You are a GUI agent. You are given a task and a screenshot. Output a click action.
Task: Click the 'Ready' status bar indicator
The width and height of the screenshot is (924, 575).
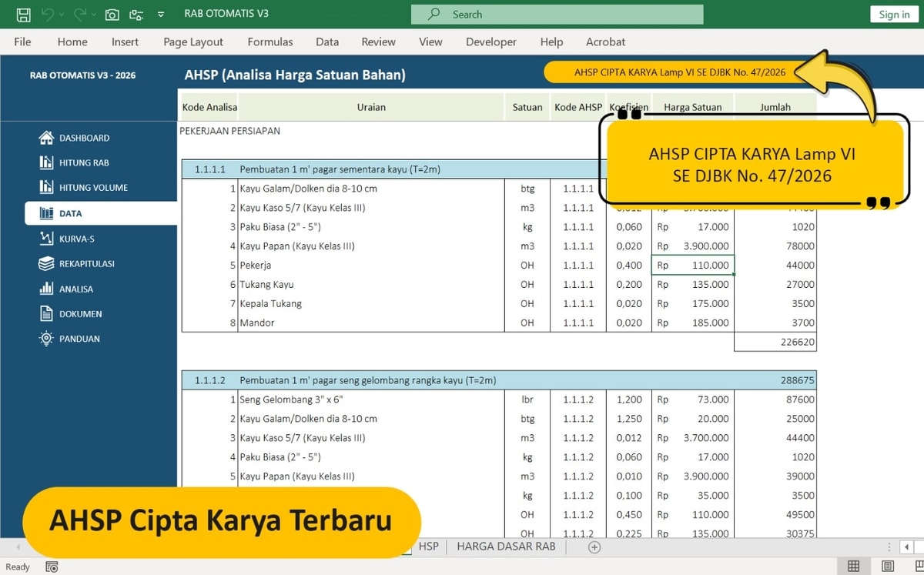pyautogui.click(x=18, y=567)
